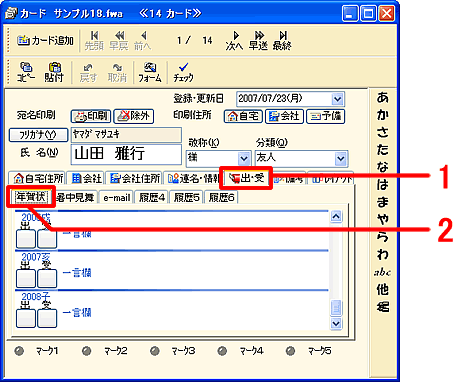Select the 履歴6 sub-tab
The image size is (463, 382).
pyautogui.click(x=221, y=197)
